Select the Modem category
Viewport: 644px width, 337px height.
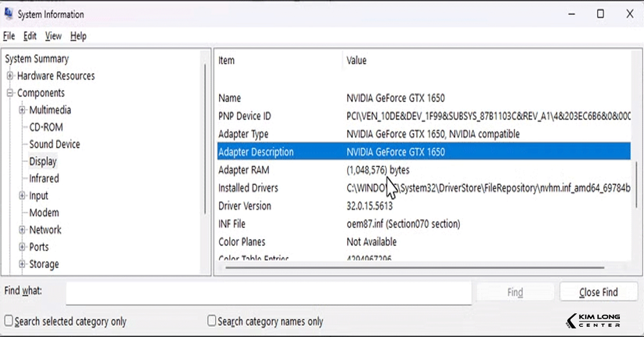pyautogui.click(x=44, y=213)
